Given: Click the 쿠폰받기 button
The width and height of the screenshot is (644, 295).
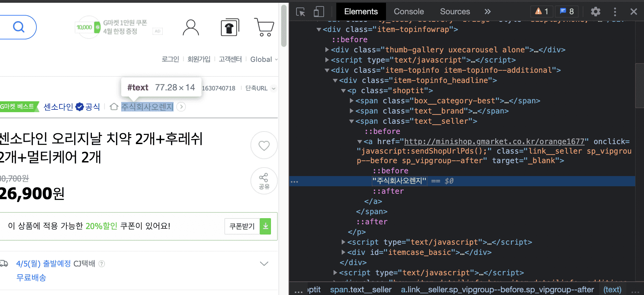Looking at the screenshot, I should click(242, 226).
